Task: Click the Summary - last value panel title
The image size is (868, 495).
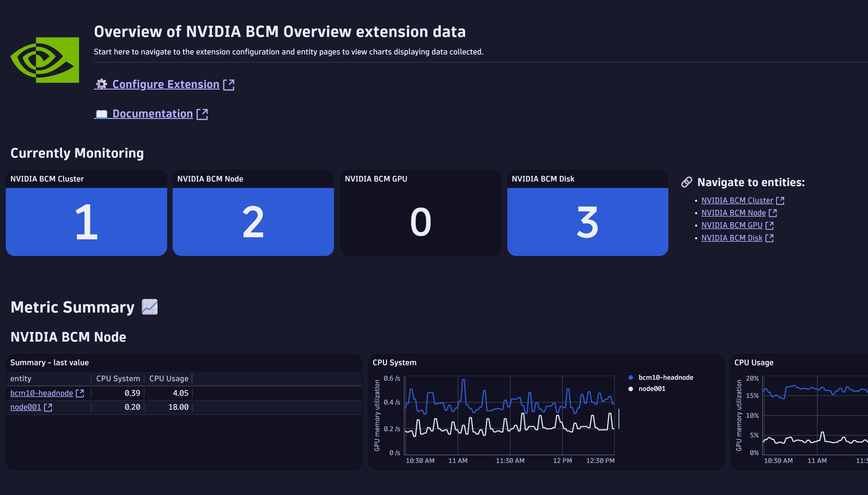Action: pyautogui.click(x=49, y=362)
